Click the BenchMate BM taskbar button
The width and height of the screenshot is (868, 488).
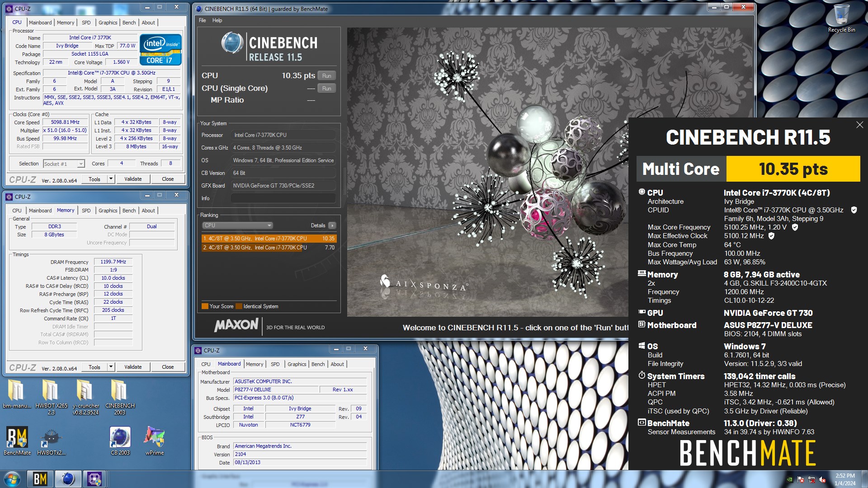[40, 479]
